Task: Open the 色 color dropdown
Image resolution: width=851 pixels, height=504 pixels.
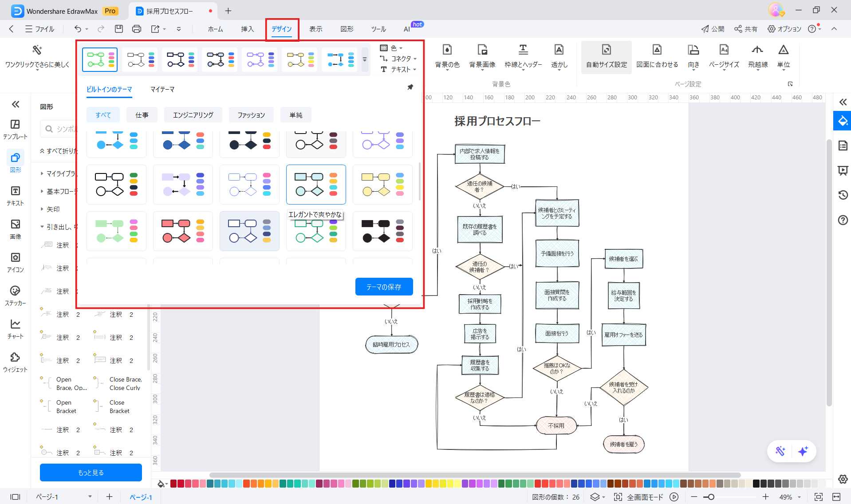Action: (x=391, y=48)
